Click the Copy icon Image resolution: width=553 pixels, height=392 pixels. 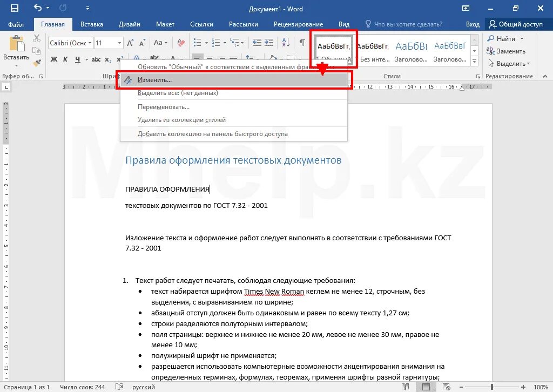[37, 50]
